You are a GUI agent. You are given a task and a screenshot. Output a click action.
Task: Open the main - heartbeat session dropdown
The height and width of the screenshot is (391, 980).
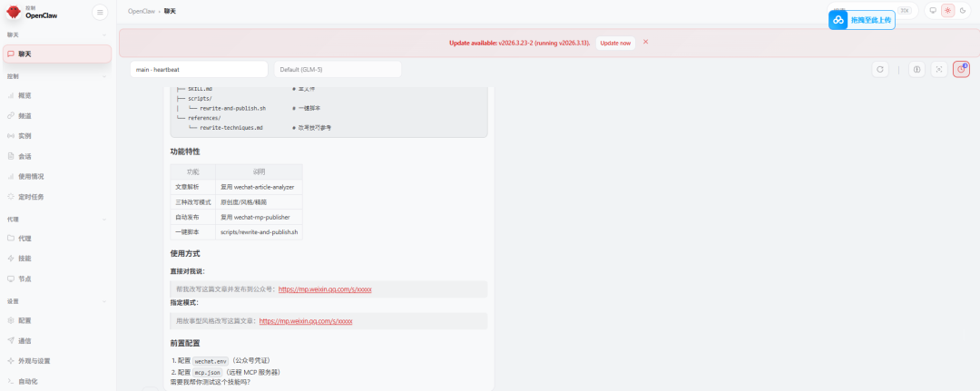point(199,69)
